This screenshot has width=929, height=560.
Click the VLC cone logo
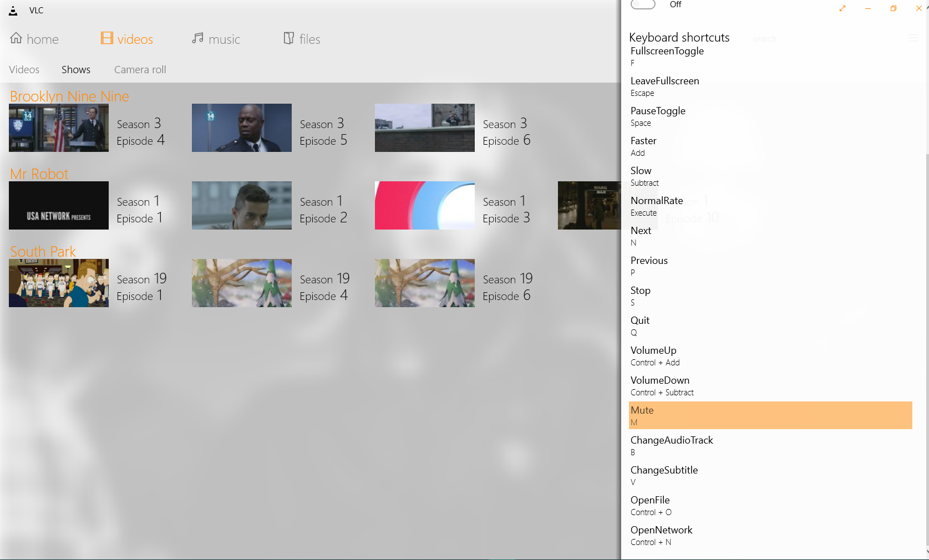13,10
